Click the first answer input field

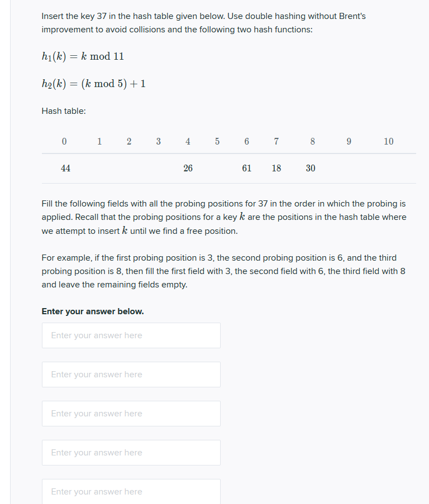(131, 335)
